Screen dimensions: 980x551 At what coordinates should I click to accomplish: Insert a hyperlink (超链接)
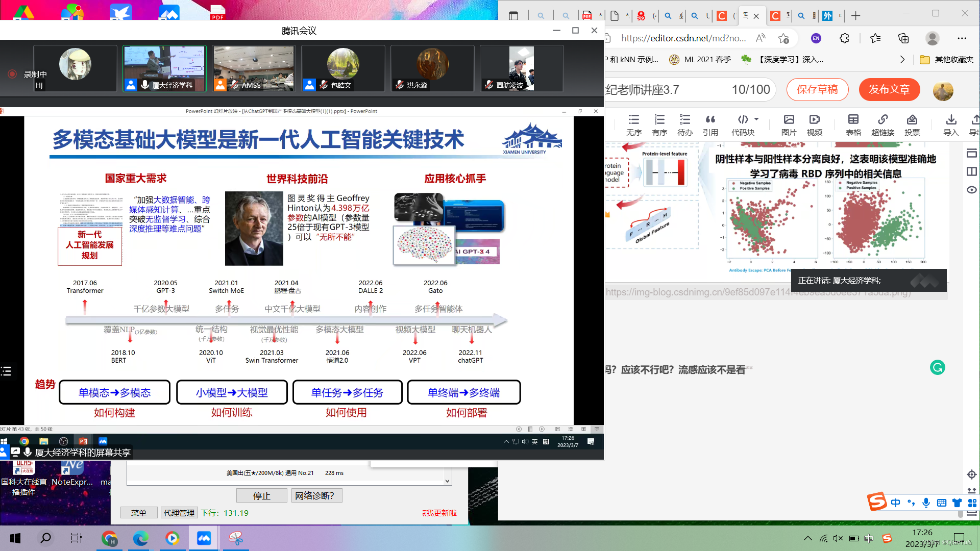click(x=883, y=125)
